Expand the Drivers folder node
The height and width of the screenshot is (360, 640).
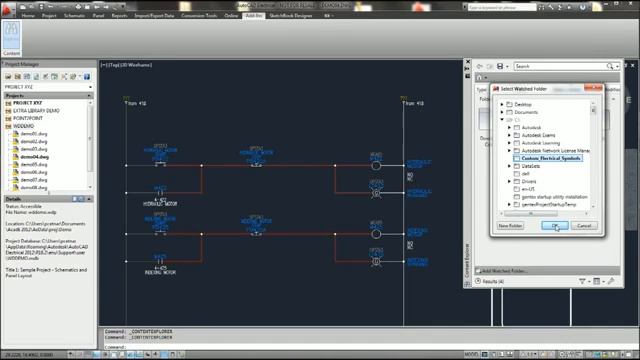pyautogui.click(x=509, y=181)
